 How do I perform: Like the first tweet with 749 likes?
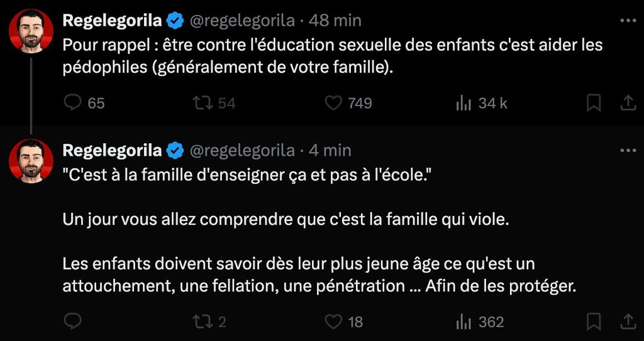click(x=333, y=103)
